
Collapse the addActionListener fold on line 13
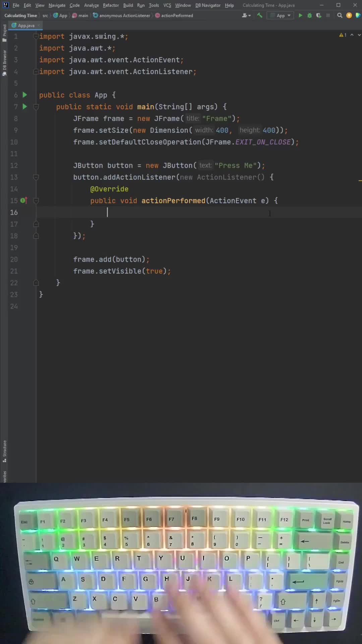click(x=36, y=177)
